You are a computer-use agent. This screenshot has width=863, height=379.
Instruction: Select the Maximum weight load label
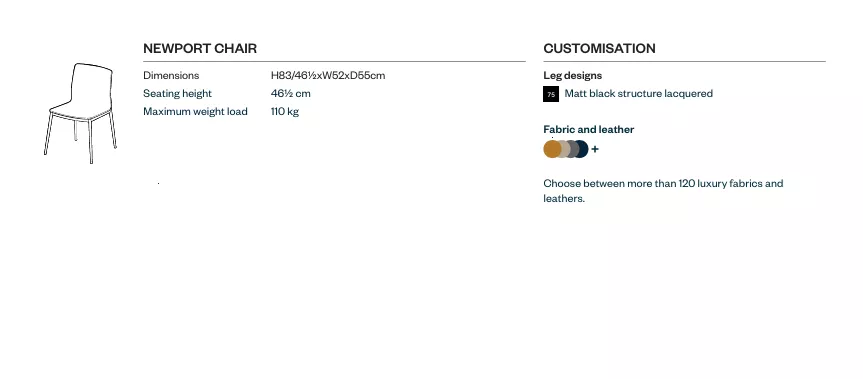point(195,112)
